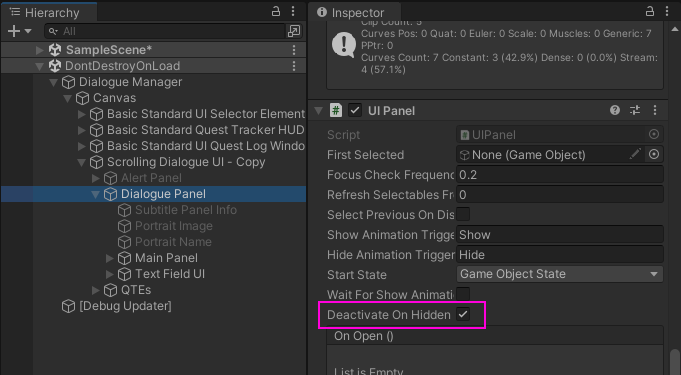Image resolution: width=681 pixels, height=375 pixels.
Task: Disable the Deactivate On Hidden checkbox
Action: click(x=463, y=314)
